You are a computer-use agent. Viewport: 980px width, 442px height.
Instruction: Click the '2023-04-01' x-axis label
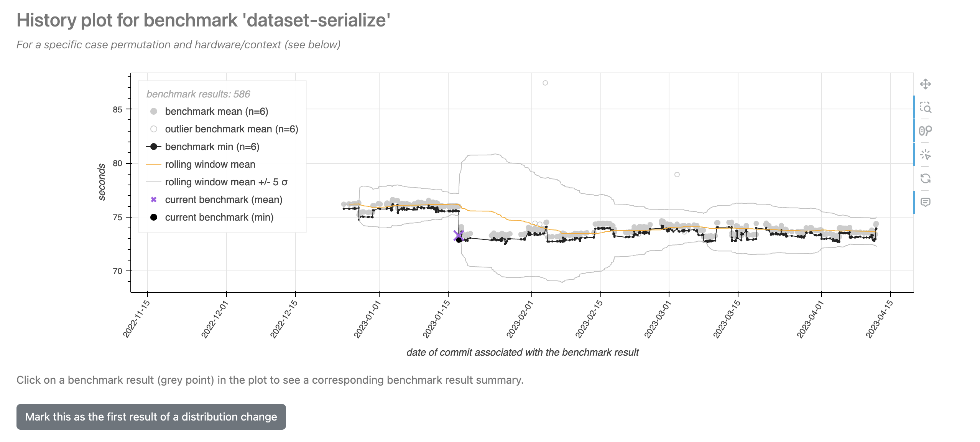point(810,319)
